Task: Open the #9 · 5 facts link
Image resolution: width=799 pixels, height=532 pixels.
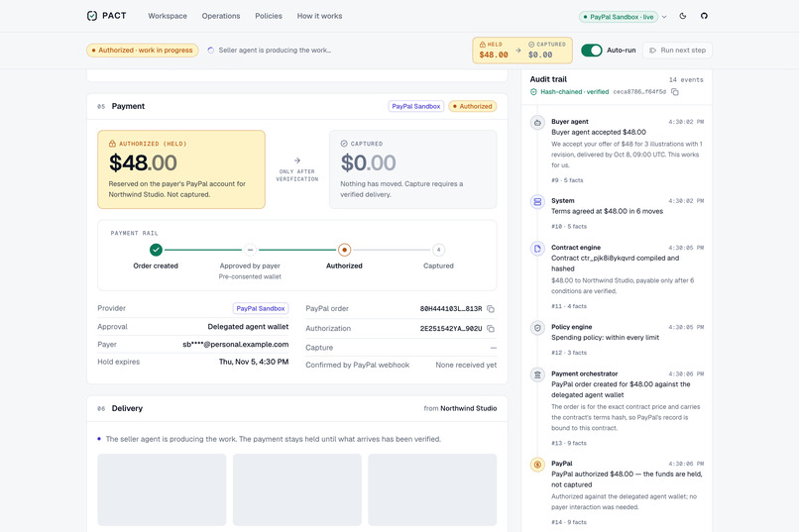Action: point(567,180)
